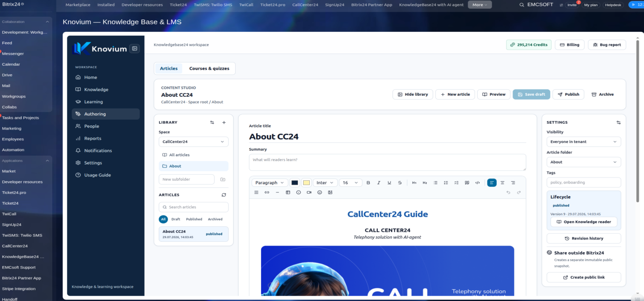The height and width of the screenshot is (301, 644).
Task: Open the Bug report form
Action: coord(607,45)
